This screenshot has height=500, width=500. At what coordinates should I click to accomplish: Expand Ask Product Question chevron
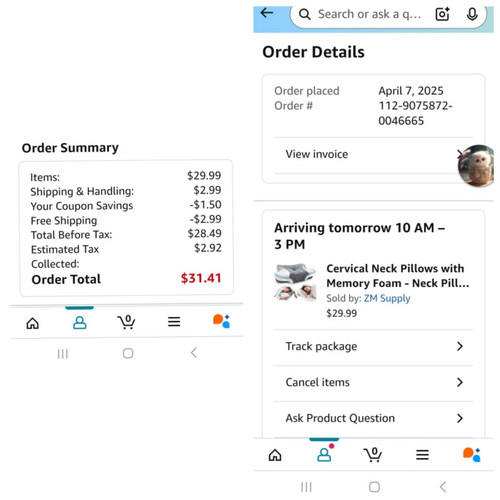[460, 418]
